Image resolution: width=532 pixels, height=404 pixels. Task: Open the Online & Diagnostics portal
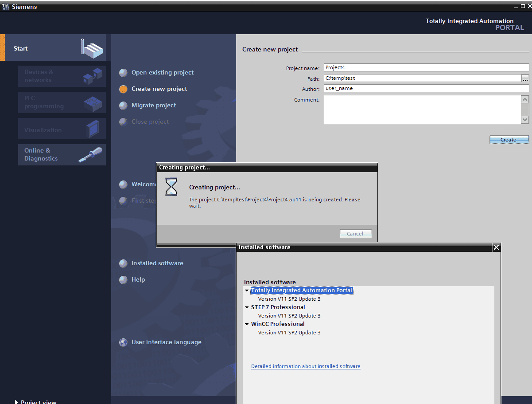[62, 155]
